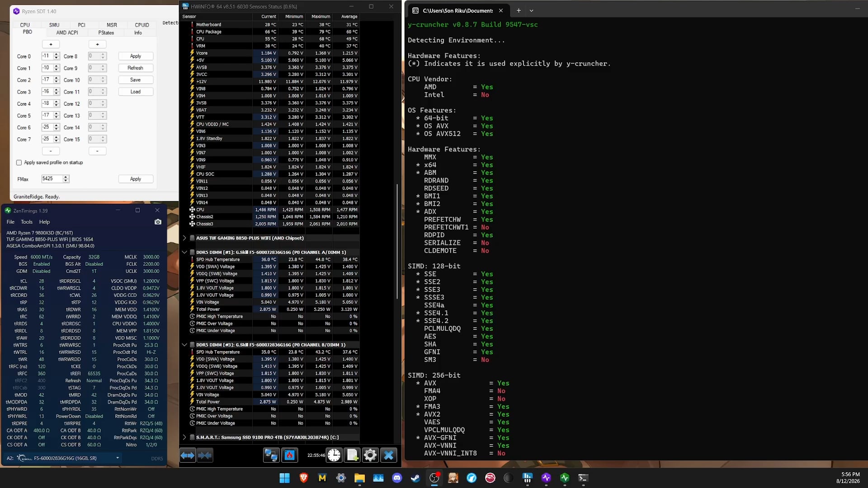Open the taskbar clock showing 5:56 PM
Screen dimensions: 868x488
click(x=848, y=478)
